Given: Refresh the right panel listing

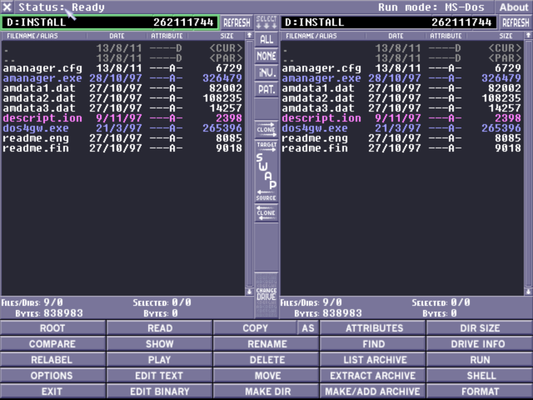Looking at the screenshot, I should (515, 22).
